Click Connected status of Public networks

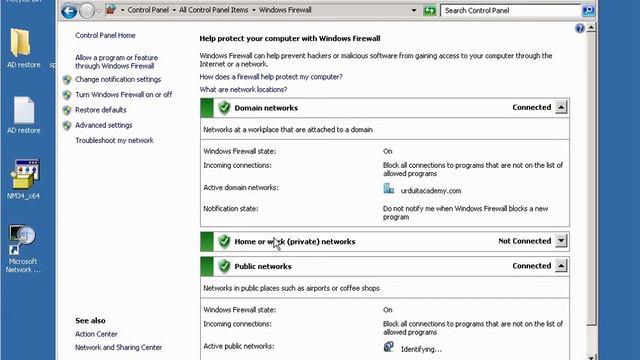(x=531, y=266)
